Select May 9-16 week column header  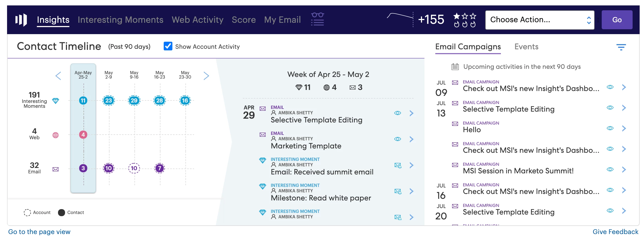(134, 75)
